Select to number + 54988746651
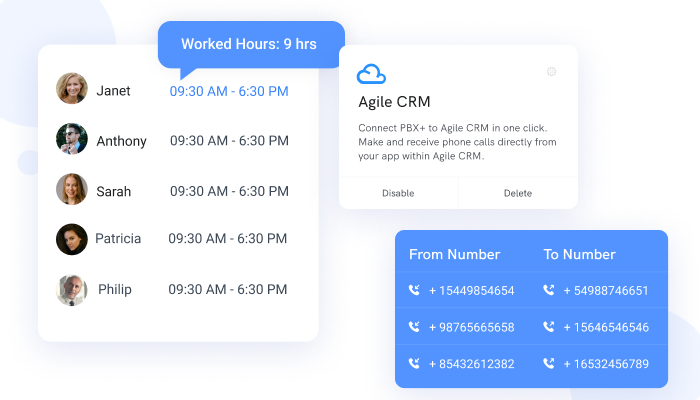 coord(606,291)
